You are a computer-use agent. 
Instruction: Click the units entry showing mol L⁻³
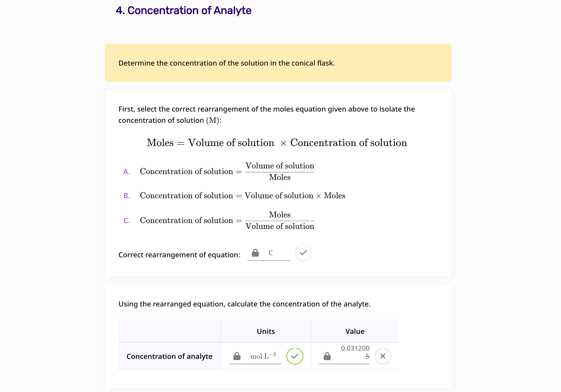(x=263, y=356)
